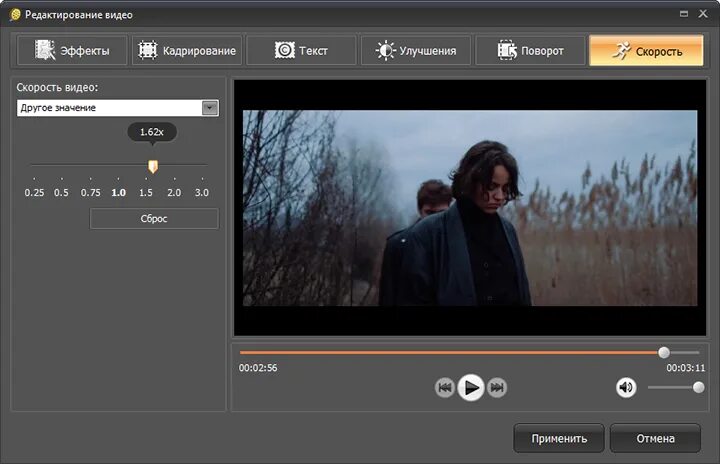The height and width of the screenshot is (464, 720).
Task: Click the Другое значение combo box field
Action: [x=118, y=108]
